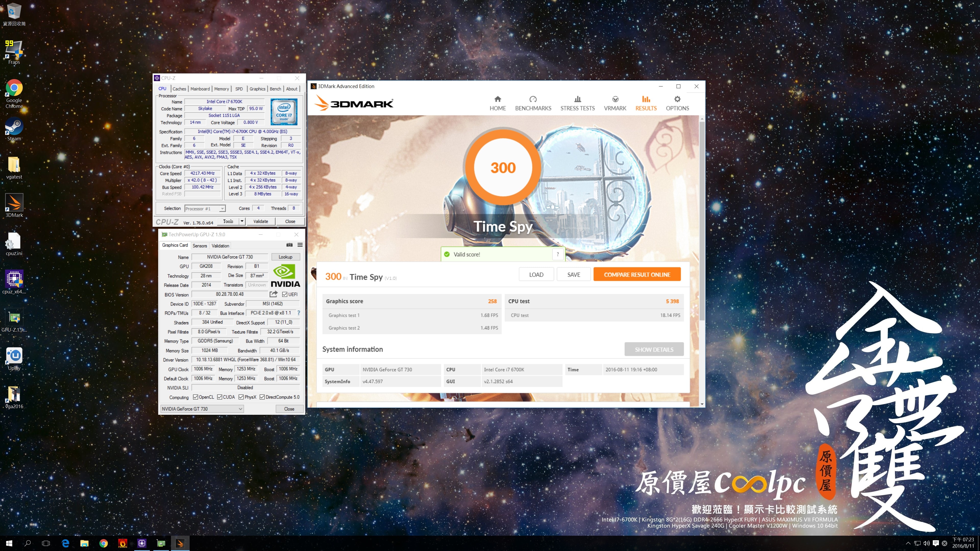
Task: Open the vga2016 desktop icon
Action: 14,397
